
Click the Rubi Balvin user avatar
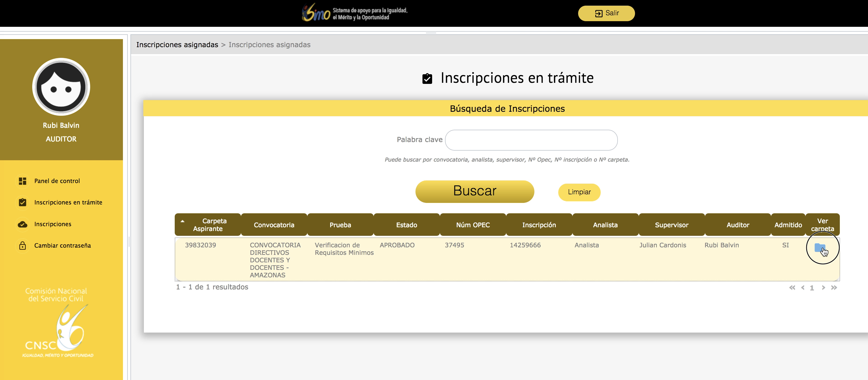(x=61, y=87)
